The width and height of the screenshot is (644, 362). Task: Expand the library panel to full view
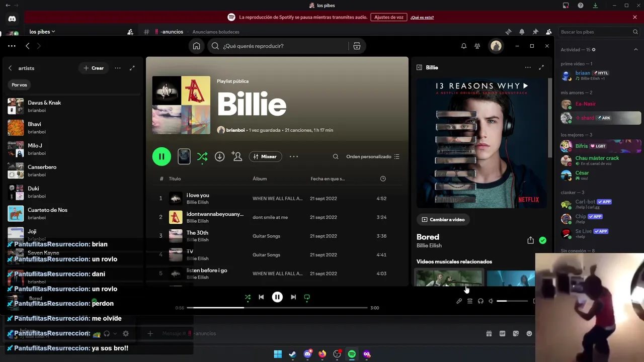tap(132, 68)
